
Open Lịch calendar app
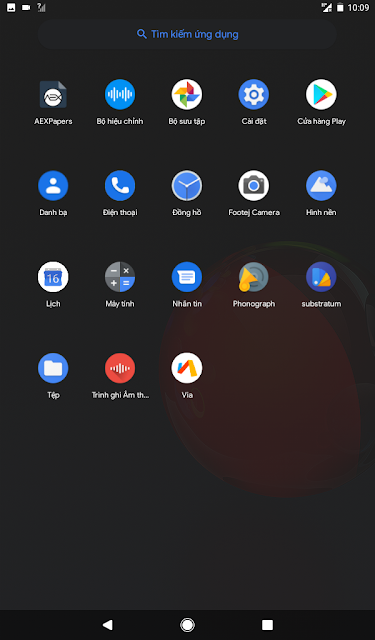click(x=53, y=277)
